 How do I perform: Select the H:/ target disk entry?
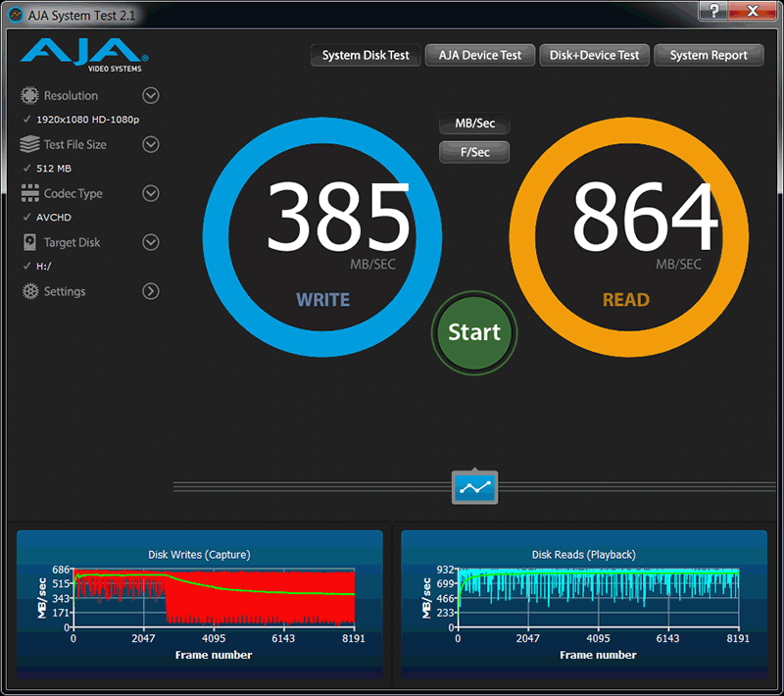pos(37,267)
